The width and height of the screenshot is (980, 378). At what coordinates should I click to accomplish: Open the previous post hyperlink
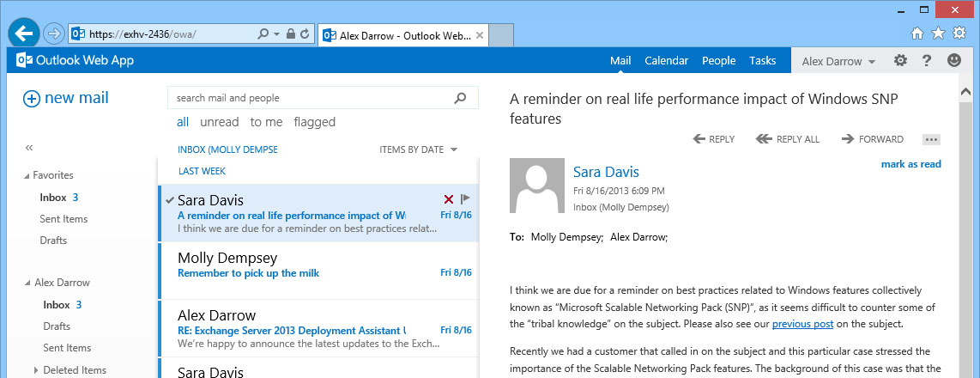pos(802,324)
